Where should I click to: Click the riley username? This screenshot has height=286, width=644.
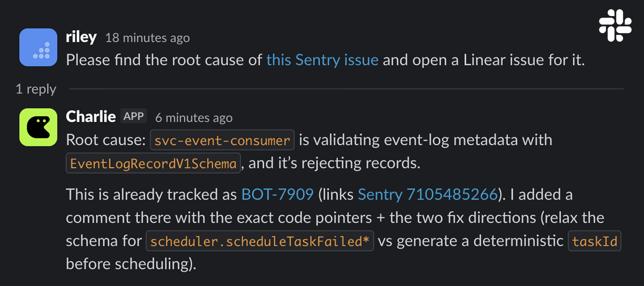pos(81,37)
